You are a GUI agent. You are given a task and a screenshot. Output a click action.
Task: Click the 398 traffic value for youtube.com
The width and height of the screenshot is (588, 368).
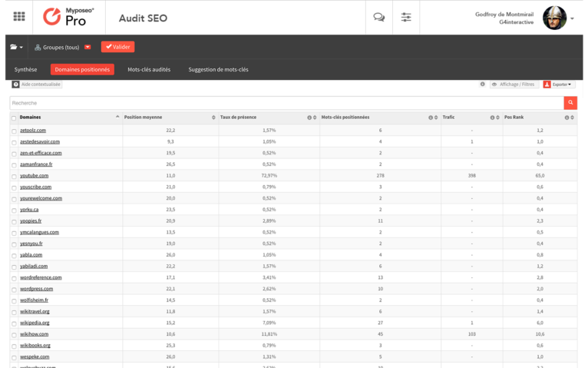coord(472,176)
